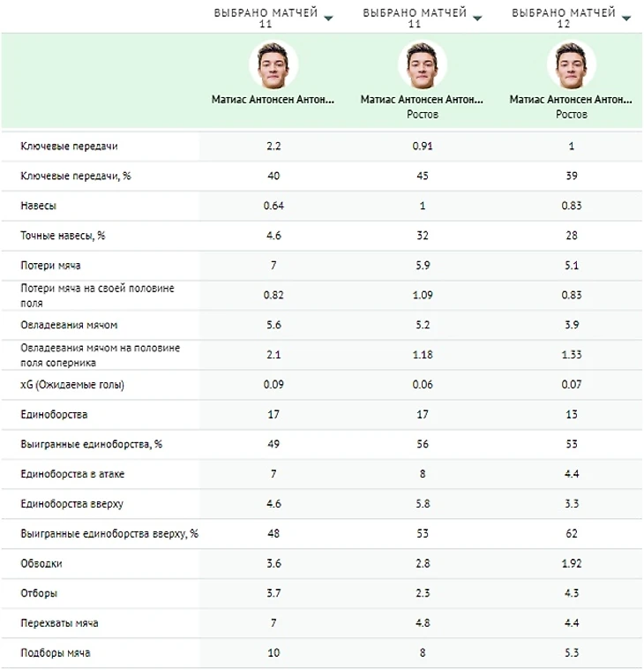Expand the middle column "Выбрано матчей" dropdown
Screen dimensions: 644x670
tap(477, 18)
